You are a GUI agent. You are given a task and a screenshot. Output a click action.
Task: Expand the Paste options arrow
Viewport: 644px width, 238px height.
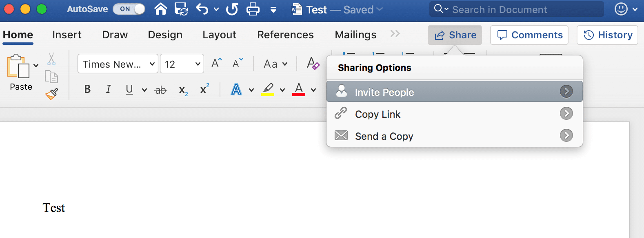point(36,65)
